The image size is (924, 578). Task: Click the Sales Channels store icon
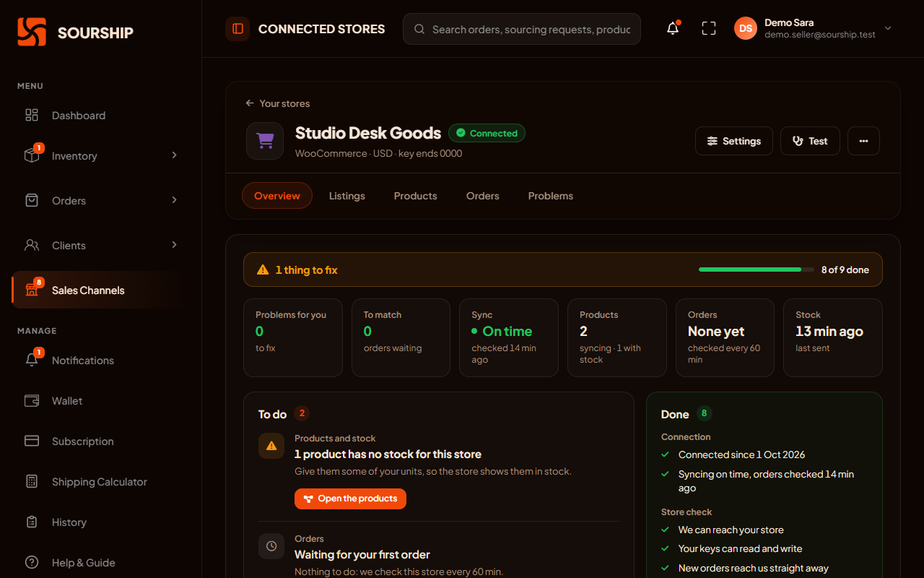click(x=32, y=290)
